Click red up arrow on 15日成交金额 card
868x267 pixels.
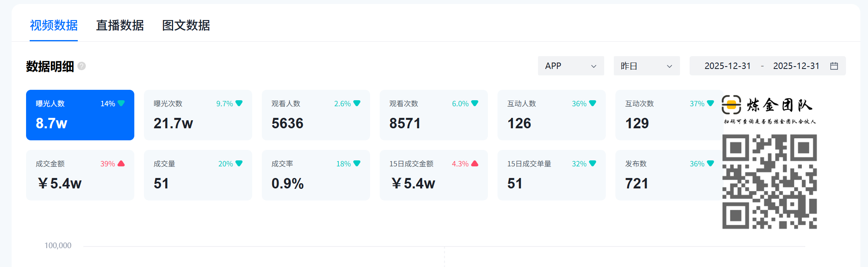click(475, 164)
